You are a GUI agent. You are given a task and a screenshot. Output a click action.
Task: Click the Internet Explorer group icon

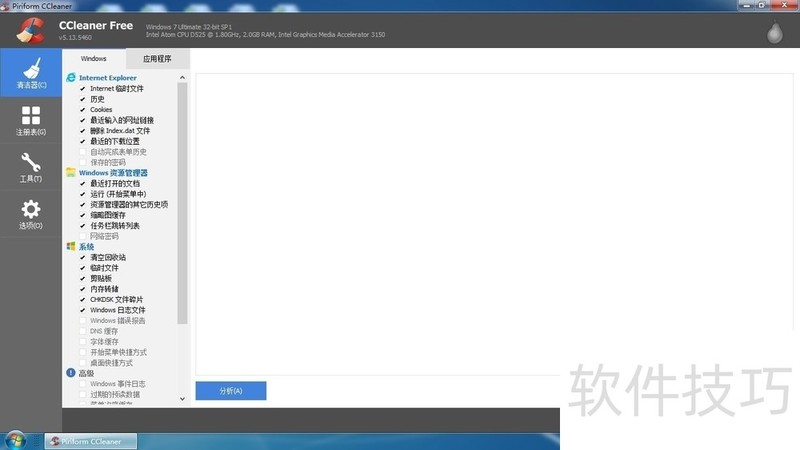71,78
